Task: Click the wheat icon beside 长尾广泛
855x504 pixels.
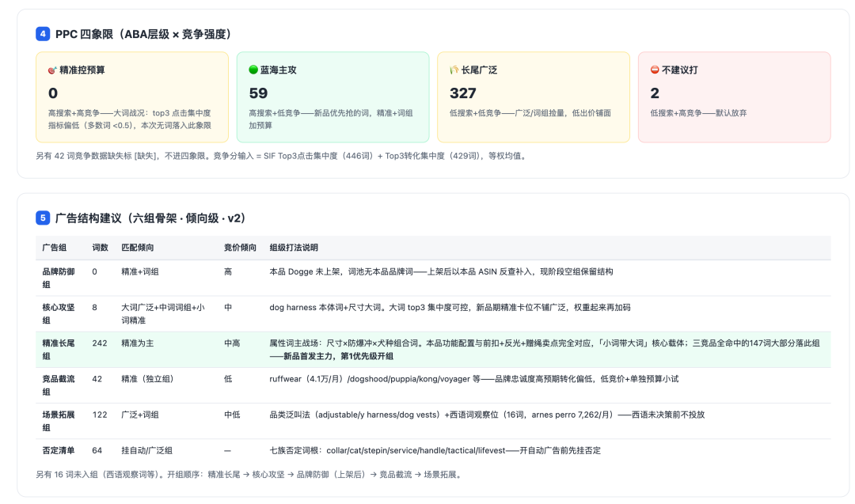Action: pyautogui.click(x=454, y=70)
